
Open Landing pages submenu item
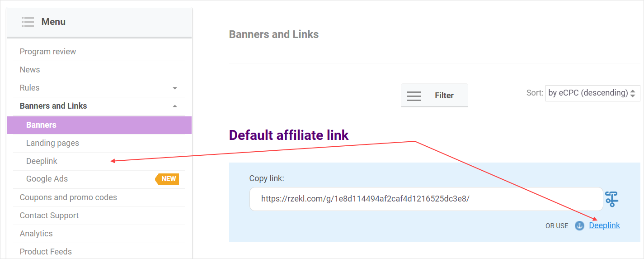point(52,143)
